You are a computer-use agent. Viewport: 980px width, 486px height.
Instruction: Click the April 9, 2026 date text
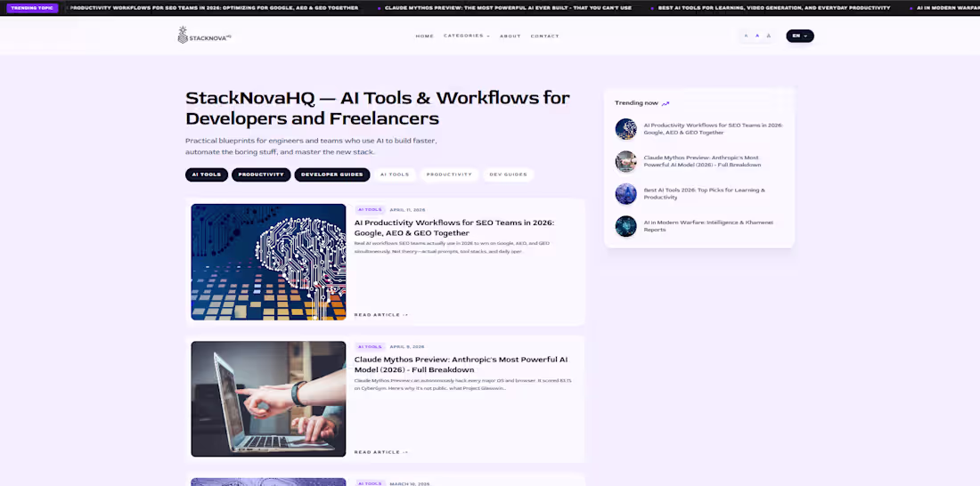407,346
